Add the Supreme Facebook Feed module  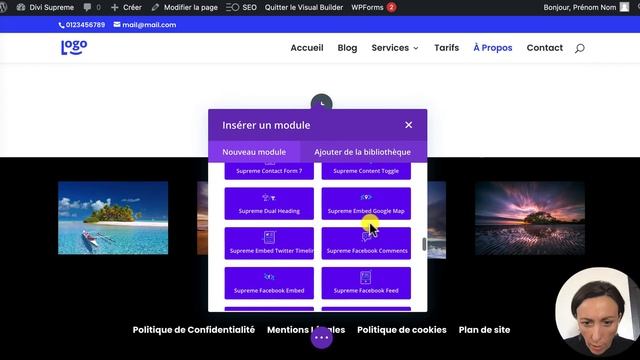click(x=366, y=283)
